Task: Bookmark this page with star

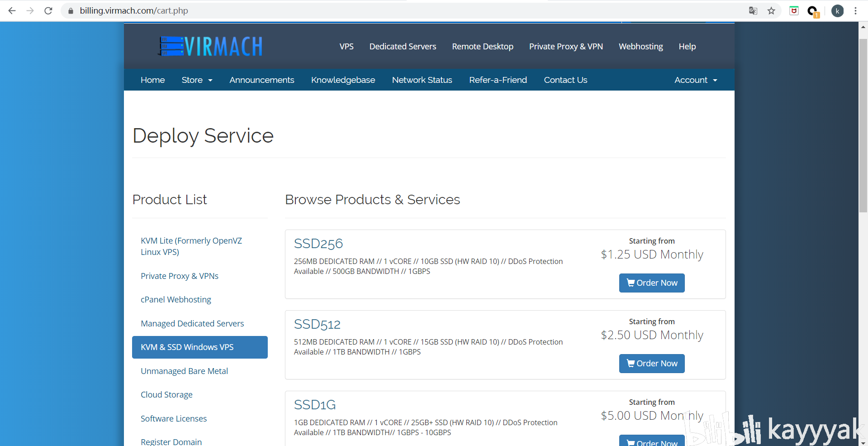Action: point(771,10)
